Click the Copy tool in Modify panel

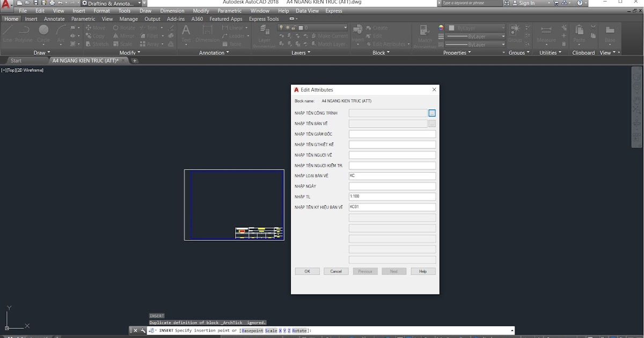95,36
